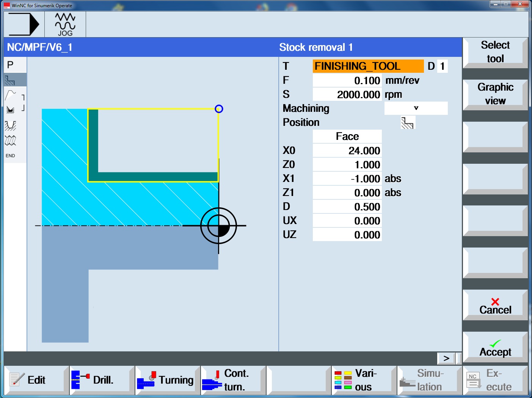Toggle the Face machining direction field
Screen dimensions: 532x398
pos(347,136)
